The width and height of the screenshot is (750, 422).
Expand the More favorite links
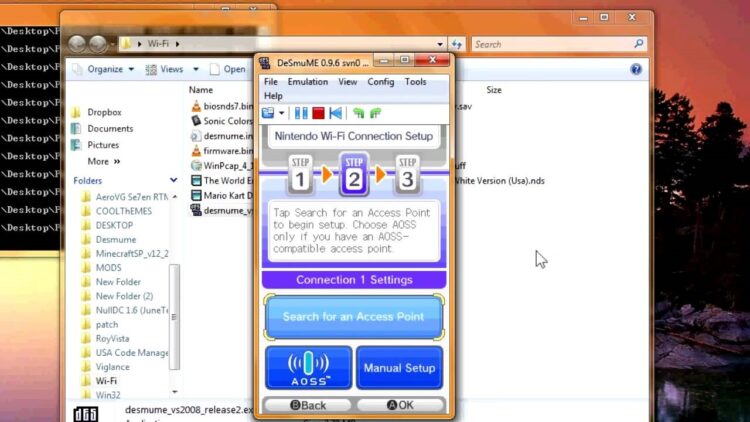[x=104, y=162]
